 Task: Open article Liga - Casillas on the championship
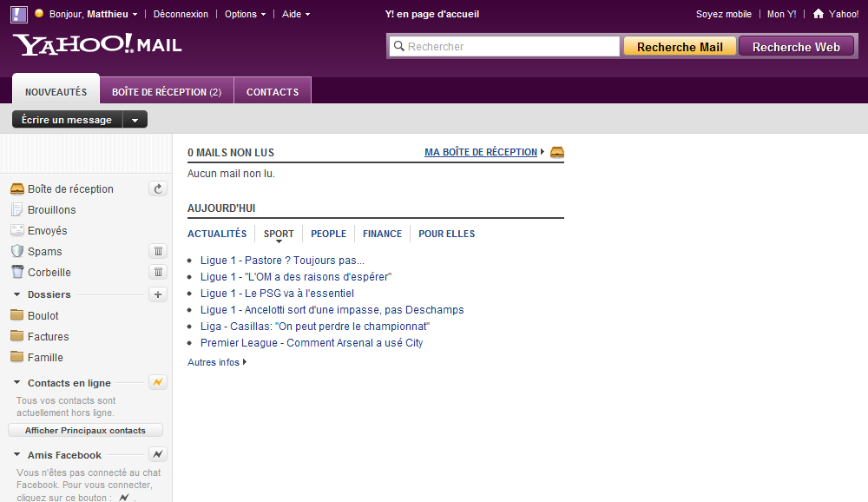pos(315,327)
